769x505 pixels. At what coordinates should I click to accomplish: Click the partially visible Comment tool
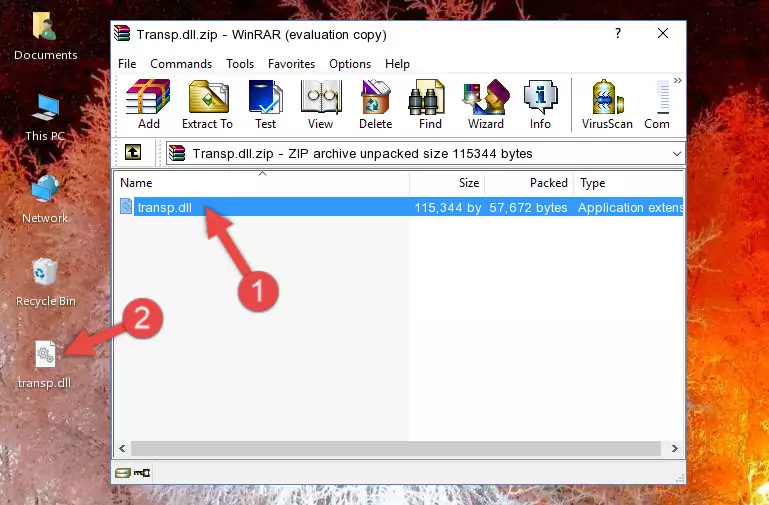point(657,104)
